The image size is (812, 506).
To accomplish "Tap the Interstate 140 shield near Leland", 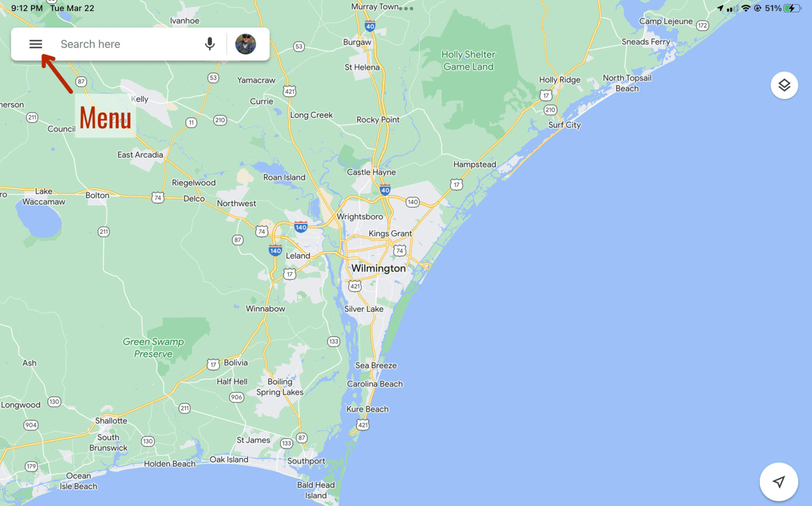I will tap(275, 251).
